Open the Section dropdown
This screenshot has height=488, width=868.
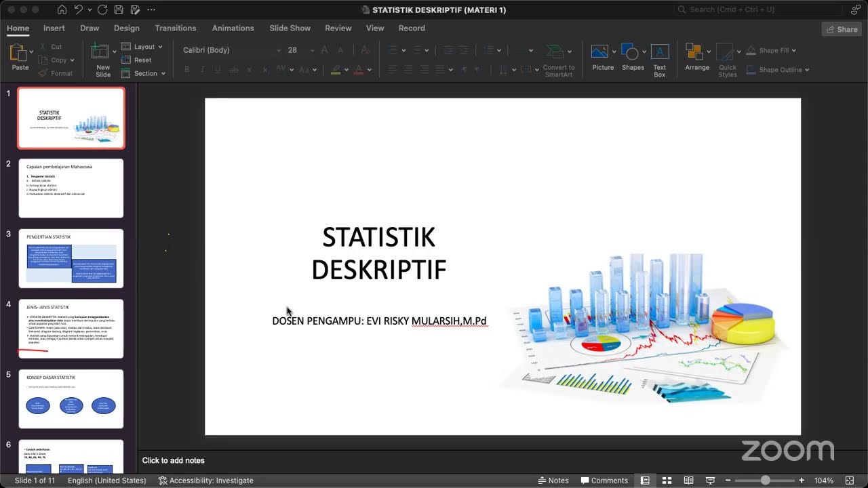[144, 73]
